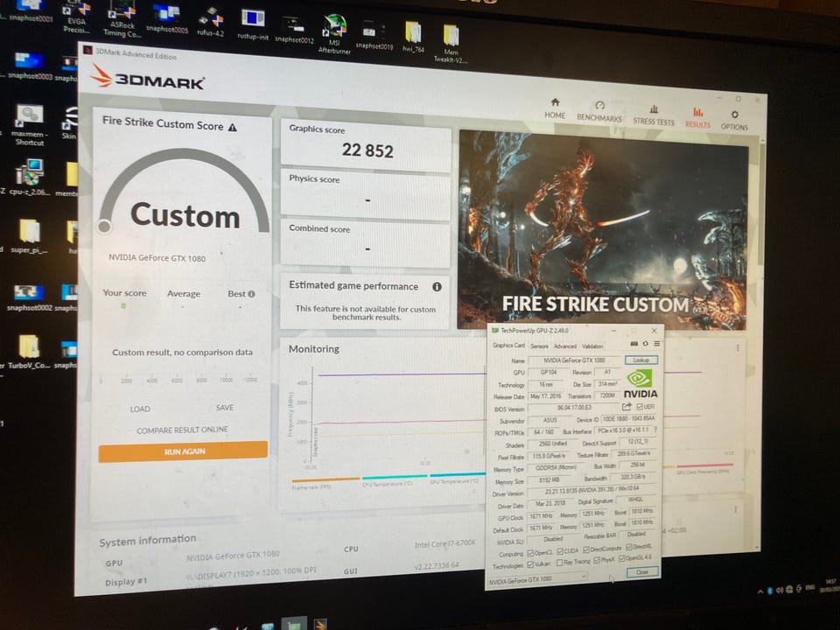Open the RESULTS section in 3DMark
Image resolution: width=840 pixels, height=630 pixels.
697,118
